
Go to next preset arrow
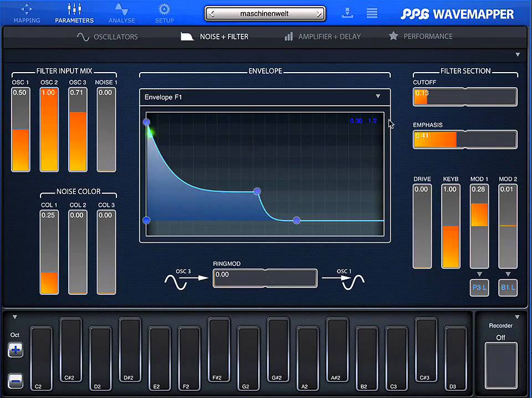(x=319, y=14)
